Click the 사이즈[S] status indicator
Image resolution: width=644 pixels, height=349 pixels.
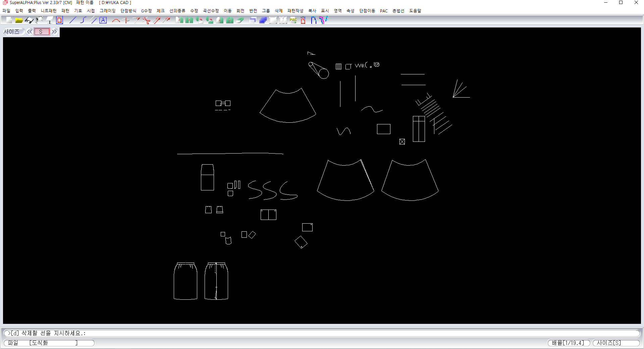click(x=616, y=343)
